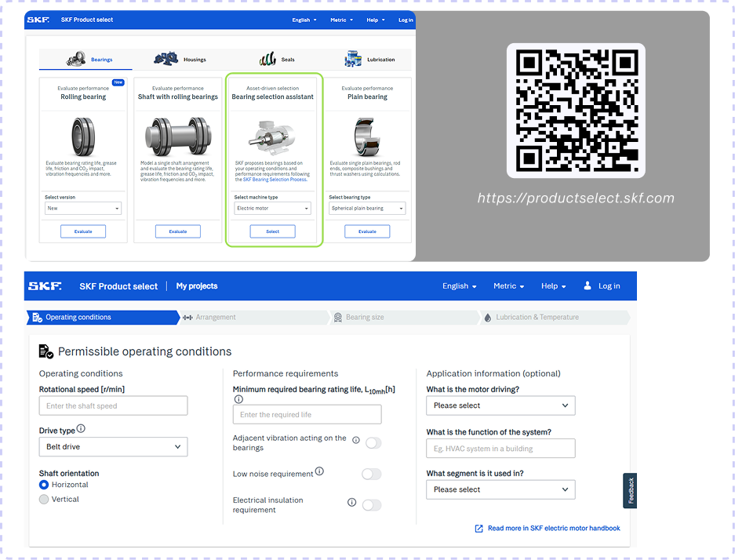
Task: Switch to the Seals tab
Action: tap(277, 59)
